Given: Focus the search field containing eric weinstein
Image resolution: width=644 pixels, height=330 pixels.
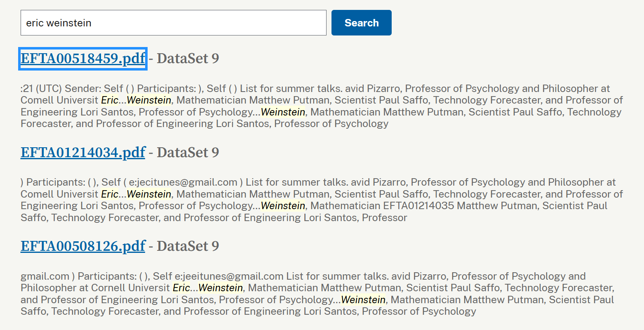Looking at the screenshot, I should 173,23.
